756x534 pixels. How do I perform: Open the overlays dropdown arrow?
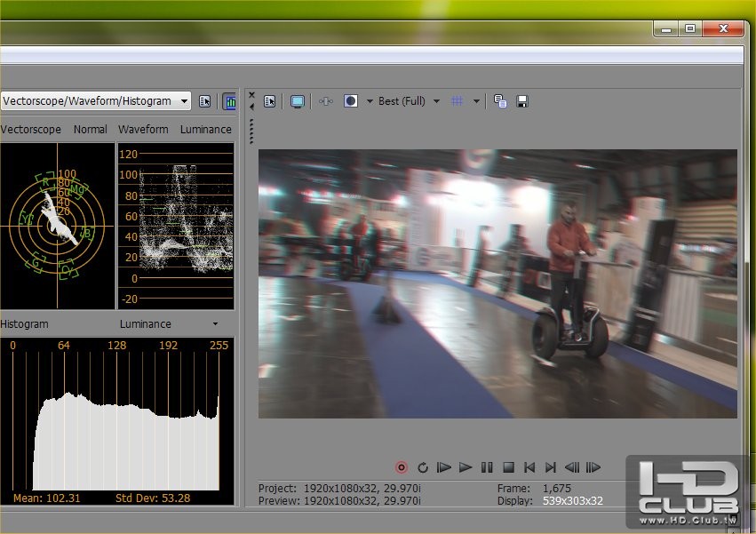(x=476, y=101)
